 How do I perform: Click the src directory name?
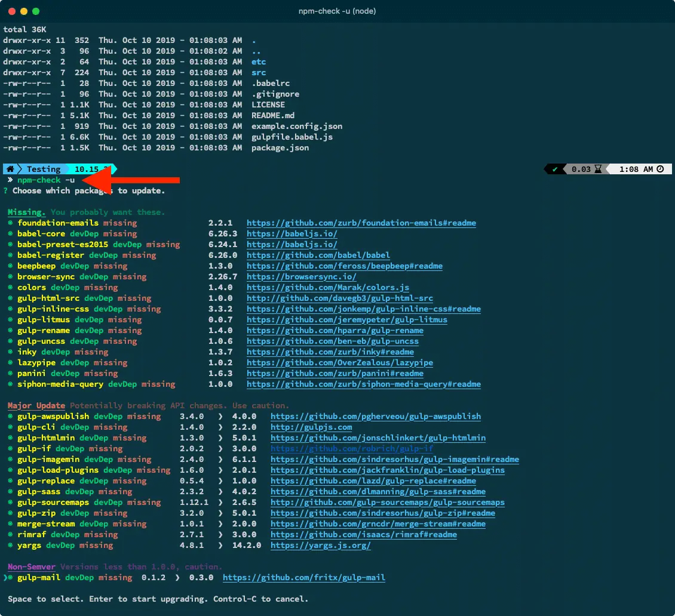[259, 72]
